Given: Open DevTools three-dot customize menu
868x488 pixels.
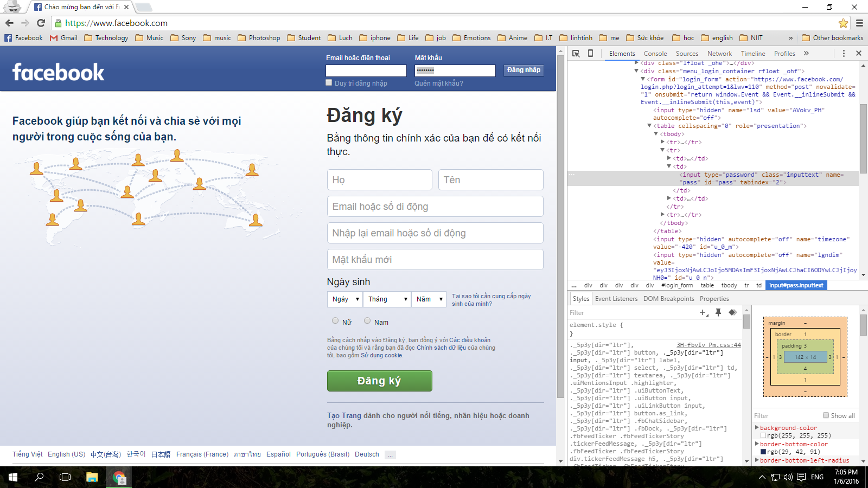Looking at the screenshot, I should point(844,53).
